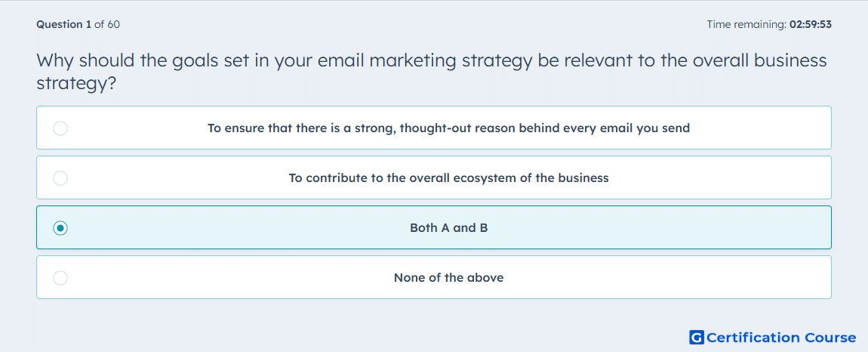Click the bold Question 1 counter text

[x=63, y=24]
